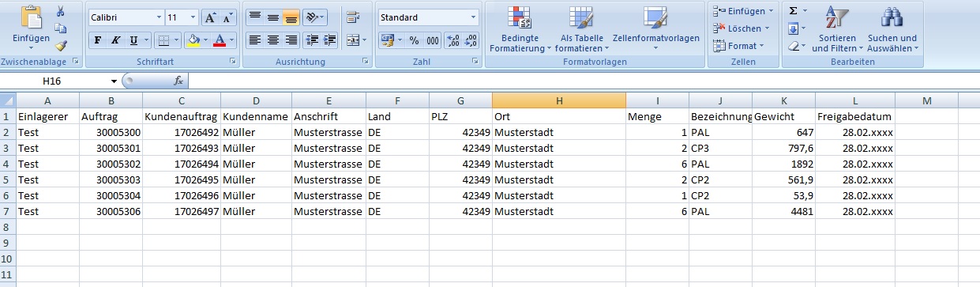
Task: Decrease font size with small A icon
Action: pos(227,17)
